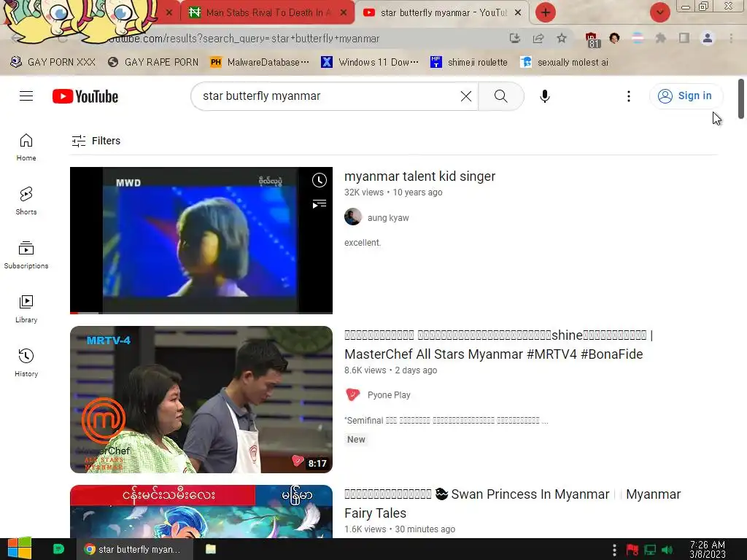Click the Chrome window taskbar button
747x560 pixels.
(x=134, y=549)
